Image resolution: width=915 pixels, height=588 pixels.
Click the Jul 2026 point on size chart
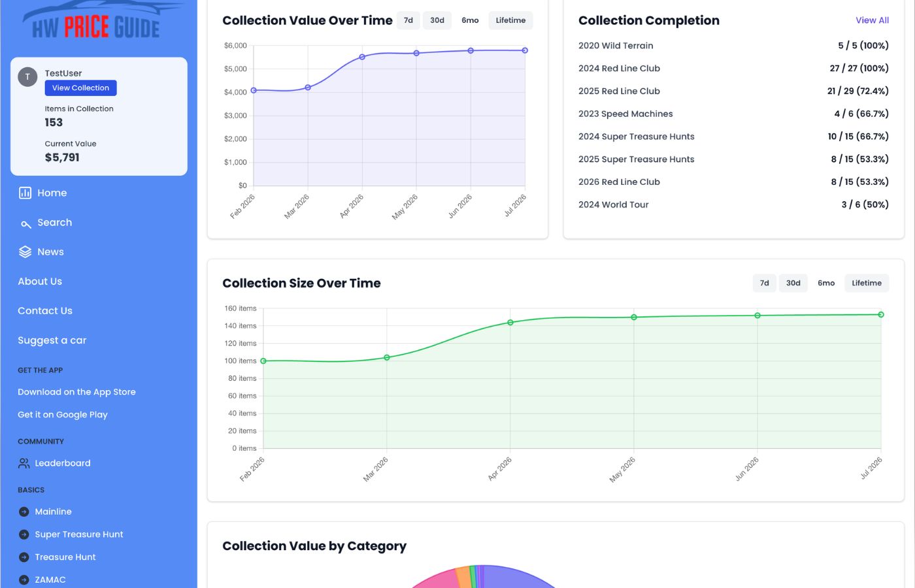point(881,315)
